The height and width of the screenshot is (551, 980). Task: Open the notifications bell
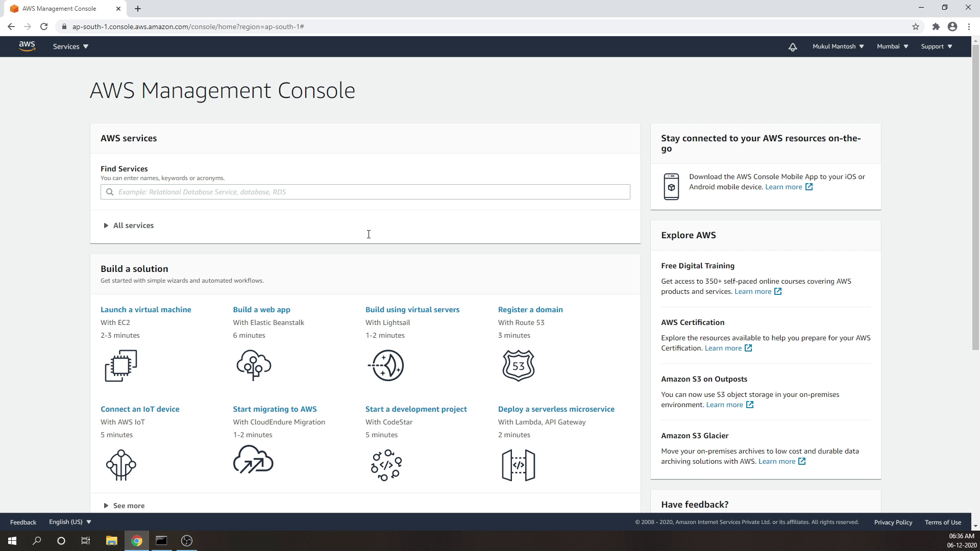792,46
